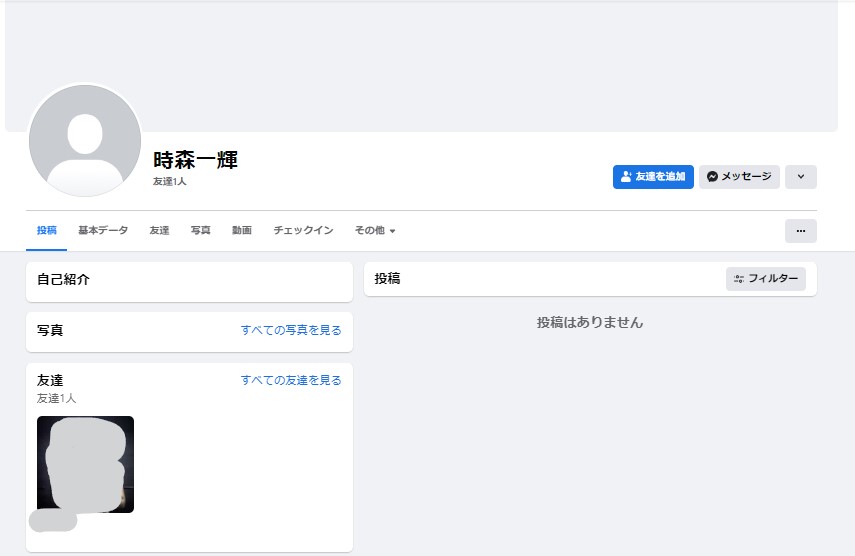Open the 友達 tab in profile navigation
This screenshot has width=855, height=556.
[159, 231]
